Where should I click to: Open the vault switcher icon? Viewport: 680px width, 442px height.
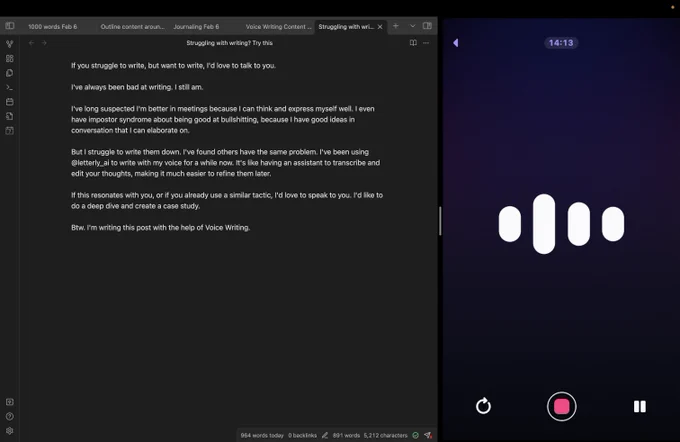pos(10,402)
